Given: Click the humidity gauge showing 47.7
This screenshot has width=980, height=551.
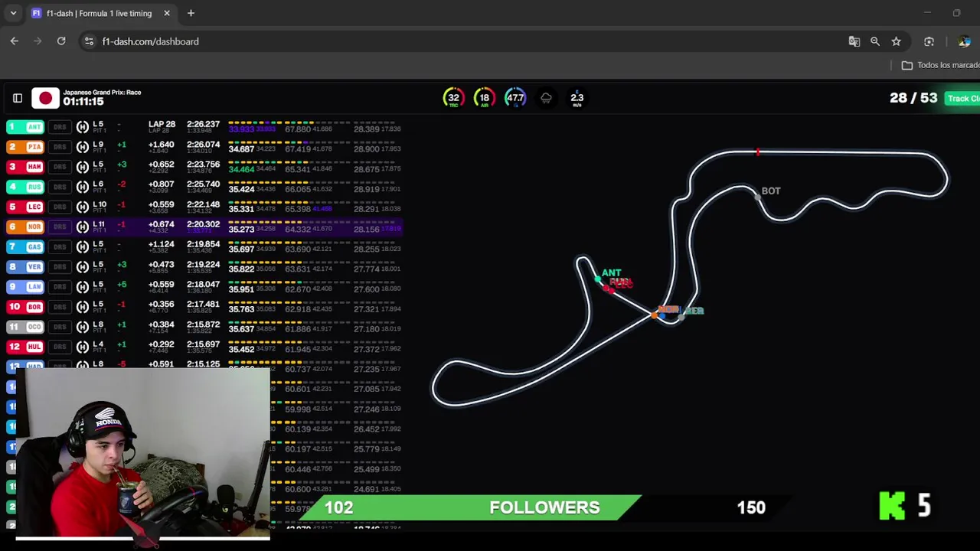Looking at the screenshot, I should 515,98.
